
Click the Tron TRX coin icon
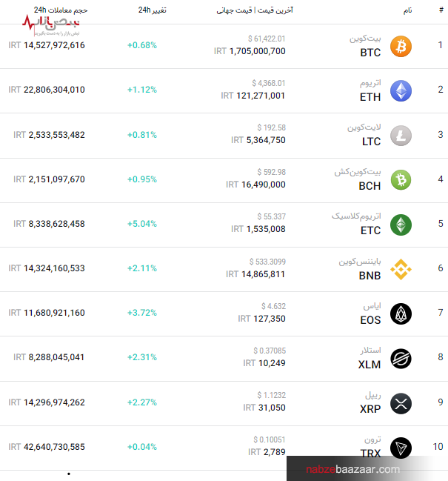pos(401,447)
